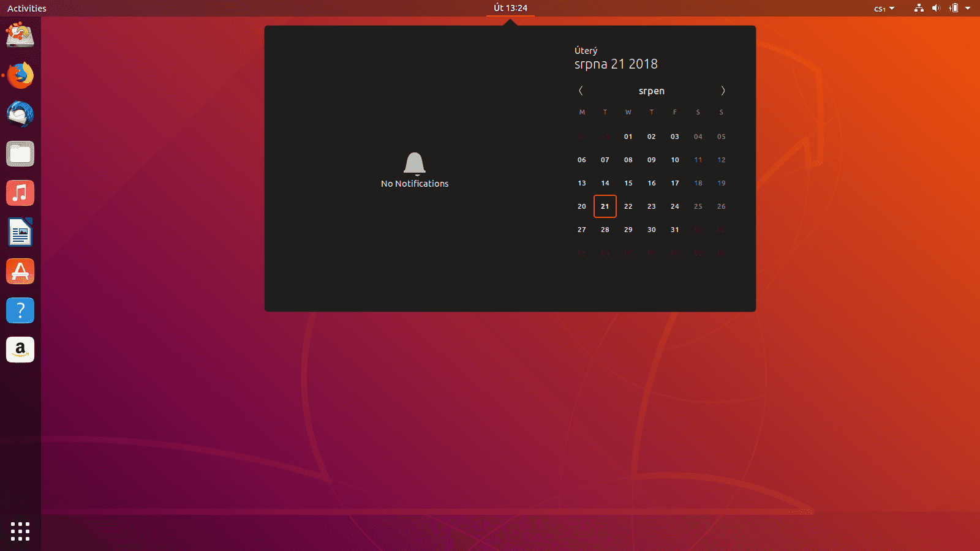This screenshot has width=980, height=551.
Task: Click Út 13:24 clock in top bar
Action: click(511, 8)
